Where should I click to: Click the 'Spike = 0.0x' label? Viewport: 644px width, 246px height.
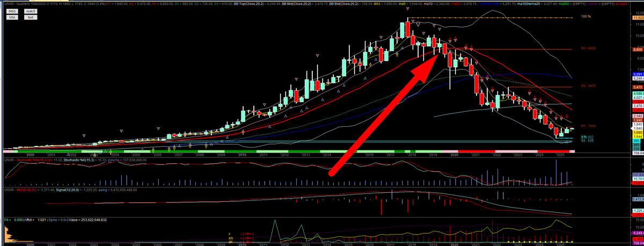57,220
